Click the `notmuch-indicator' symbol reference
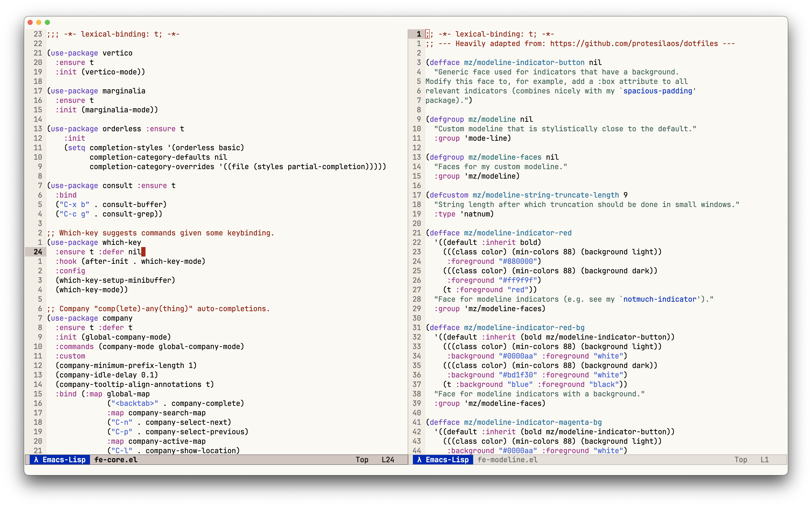The height and width of the screenshot is (507, 812). coord(660,299)
